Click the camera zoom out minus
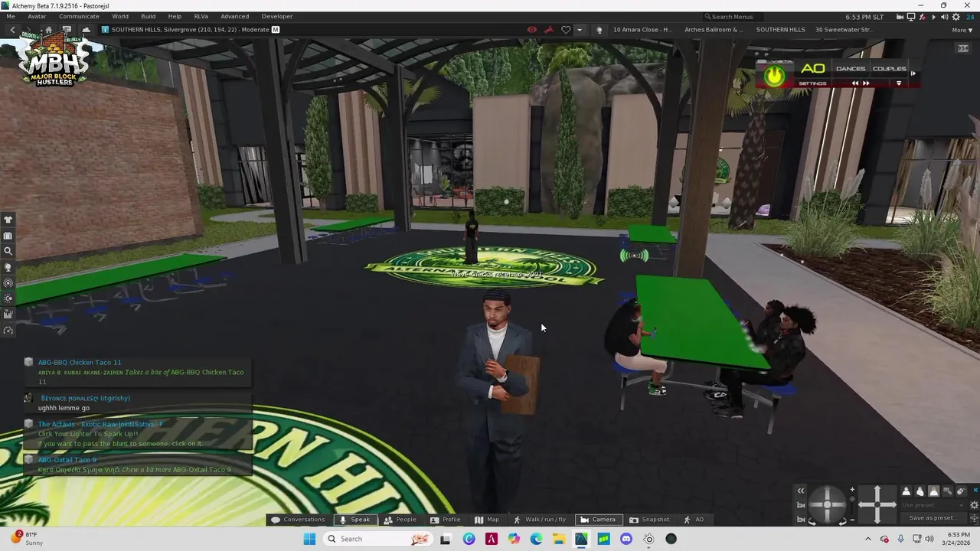 coord(852,520)
